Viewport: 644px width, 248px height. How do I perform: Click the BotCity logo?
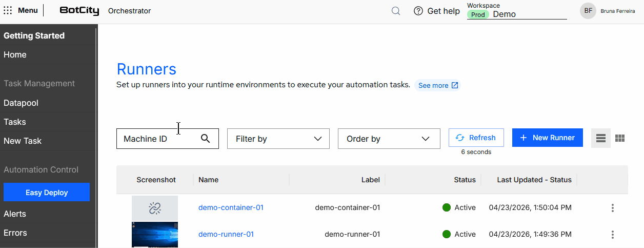coord(80,11)
